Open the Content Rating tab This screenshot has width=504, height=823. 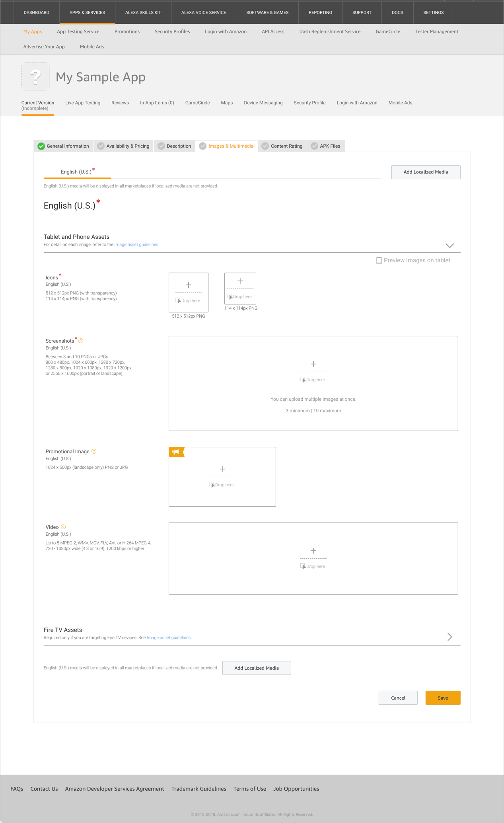point(282,146)
